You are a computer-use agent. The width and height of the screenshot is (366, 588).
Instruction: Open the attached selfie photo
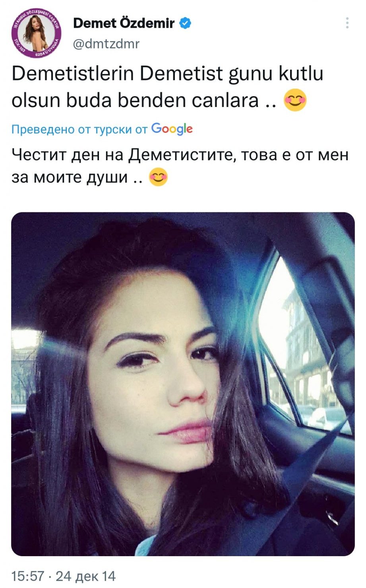(183, 384)
